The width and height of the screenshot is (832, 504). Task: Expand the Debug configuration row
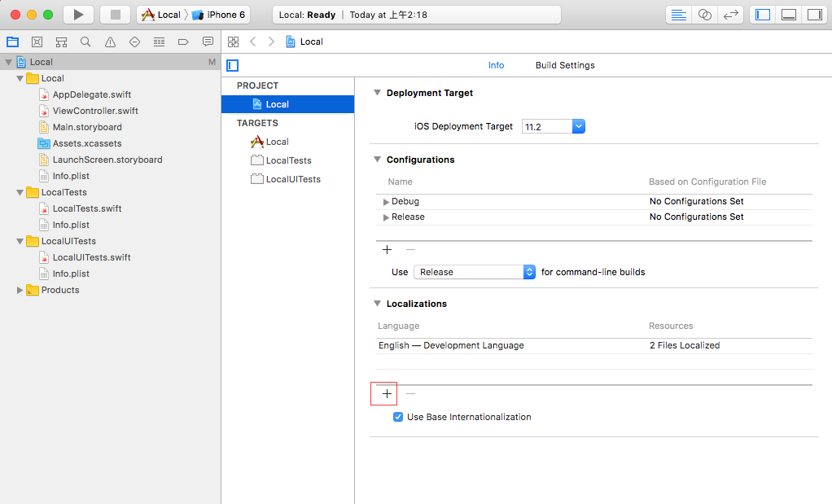click(x=386, y=202)
